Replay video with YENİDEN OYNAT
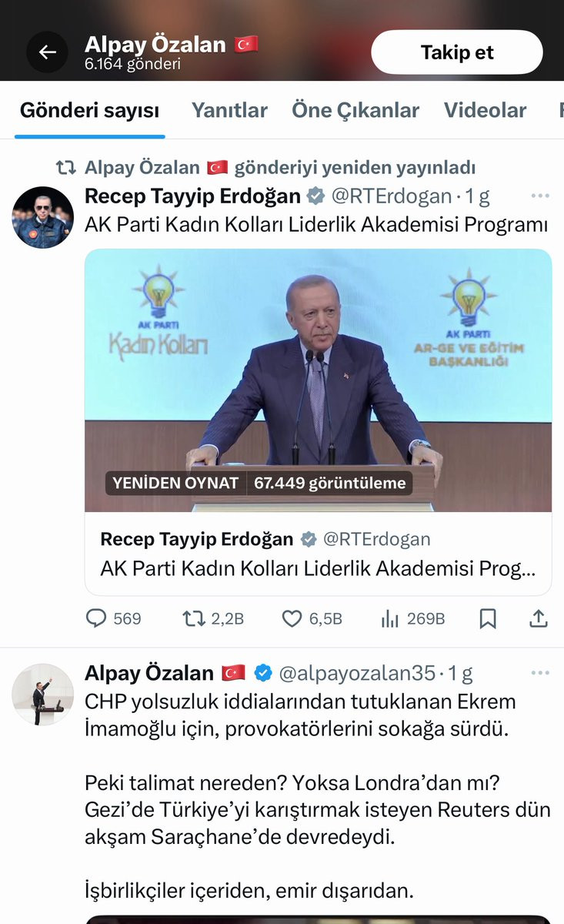This screenshot has width=564, height=924. coord(175,483)
